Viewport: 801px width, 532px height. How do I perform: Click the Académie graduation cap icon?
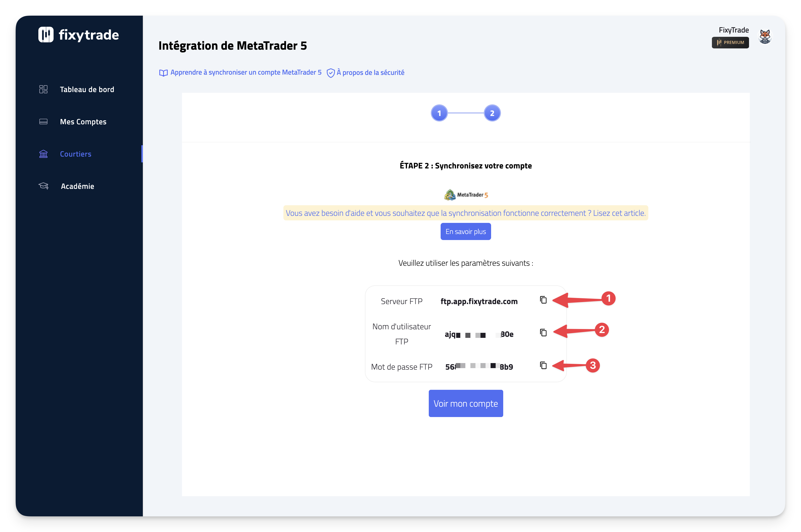pos(43,186)
